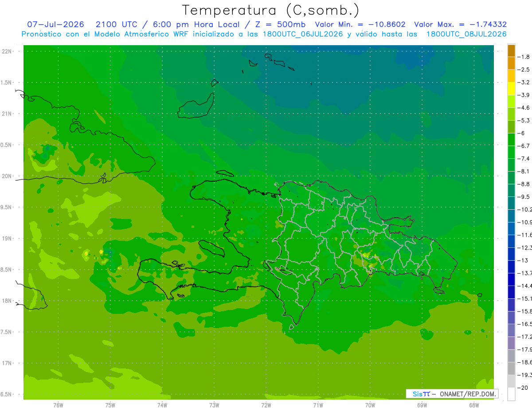
Task: Click the '69W' longitude label
Action: (x=422, y=405)
